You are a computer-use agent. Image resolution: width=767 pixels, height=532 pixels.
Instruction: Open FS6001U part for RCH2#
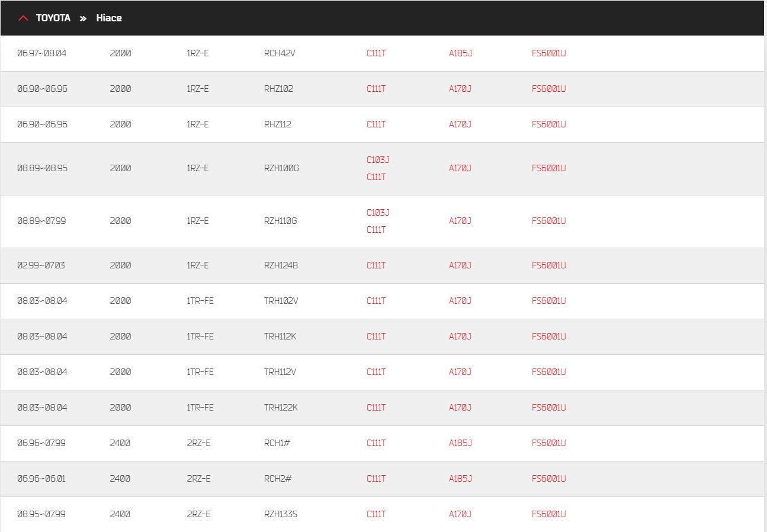[x=549, y=479]
